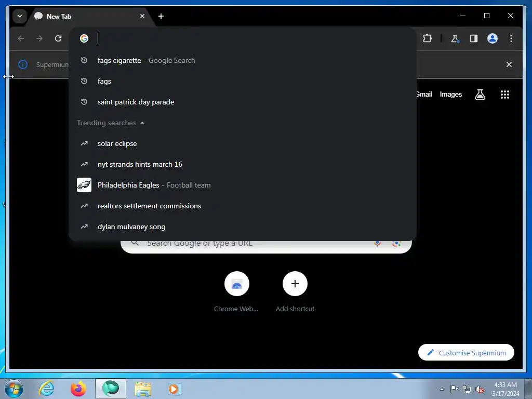Click the info icon on infobar
Viewport: 532px width, 399px height.
23,64
